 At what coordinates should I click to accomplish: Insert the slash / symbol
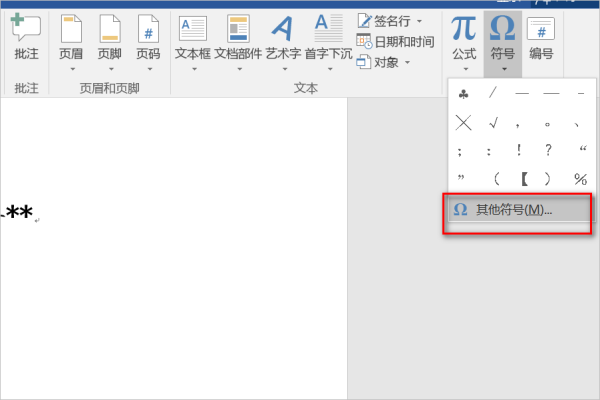pyautogui.click(x=493, y=92)
